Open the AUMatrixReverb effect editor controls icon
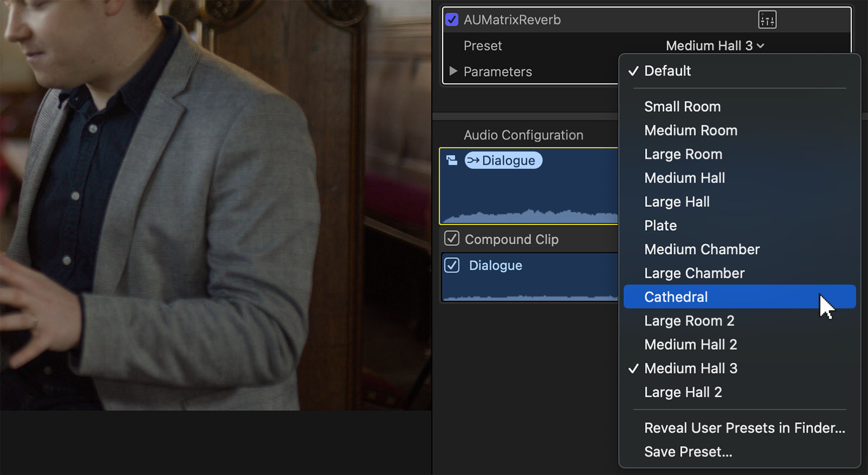868x475 pixels. pos(767,20)
